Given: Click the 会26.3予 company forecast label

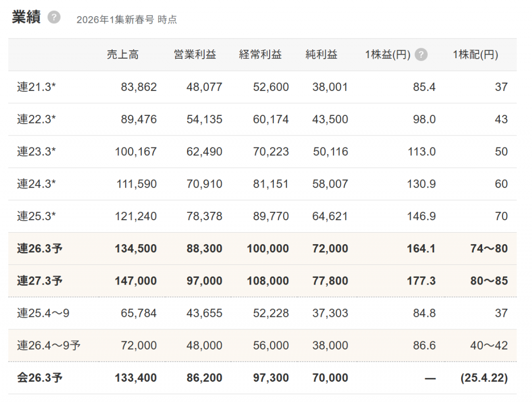Looking at the screenshot, I should [39, 378].
